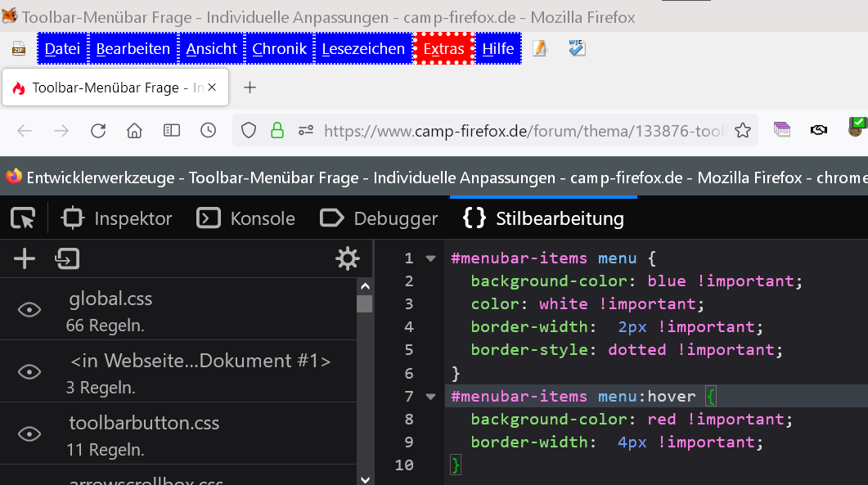Toggle visibility of Webseite Dokument #1 stylesheet
The width and height of the screenshot is (868, 485).
29,371
